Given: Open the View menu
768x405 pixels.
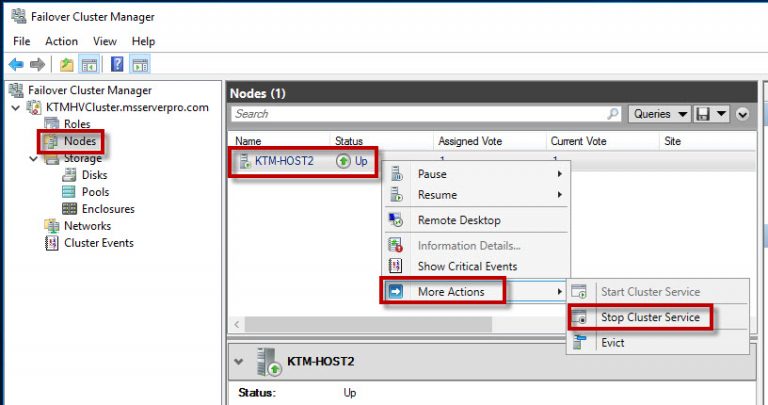Looking at the screenshot, I should pyautogui.click(x=105, y=41).
